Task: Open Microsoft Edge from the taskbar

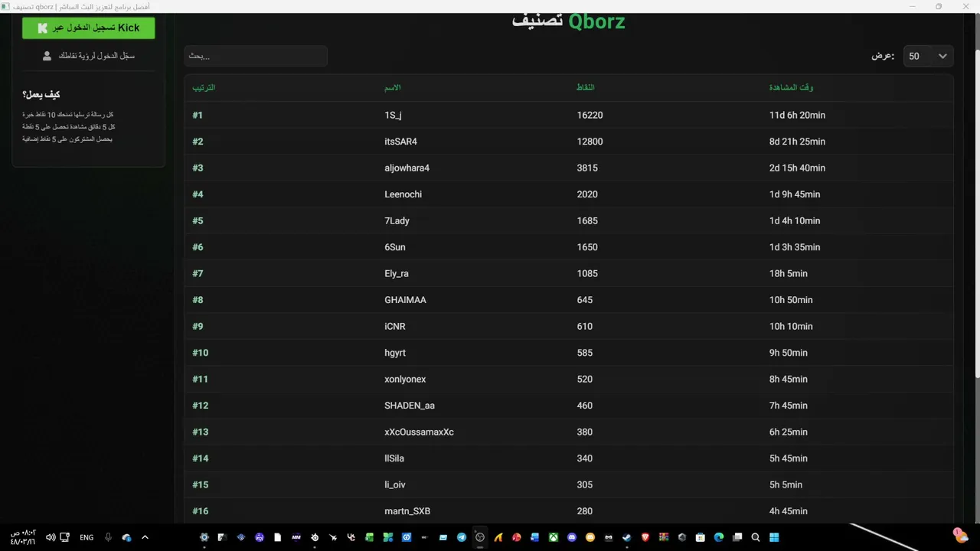Action: (719, 537)
